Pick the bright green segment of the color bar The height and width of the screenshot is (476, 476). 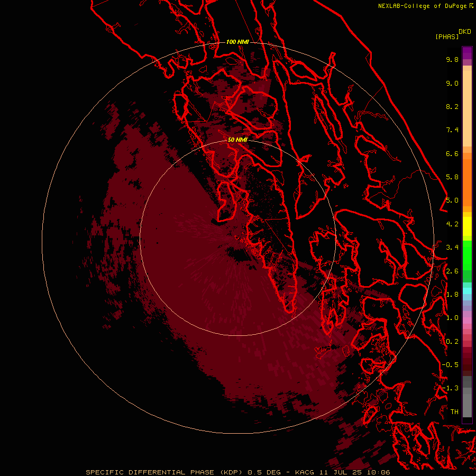point(467,254)
